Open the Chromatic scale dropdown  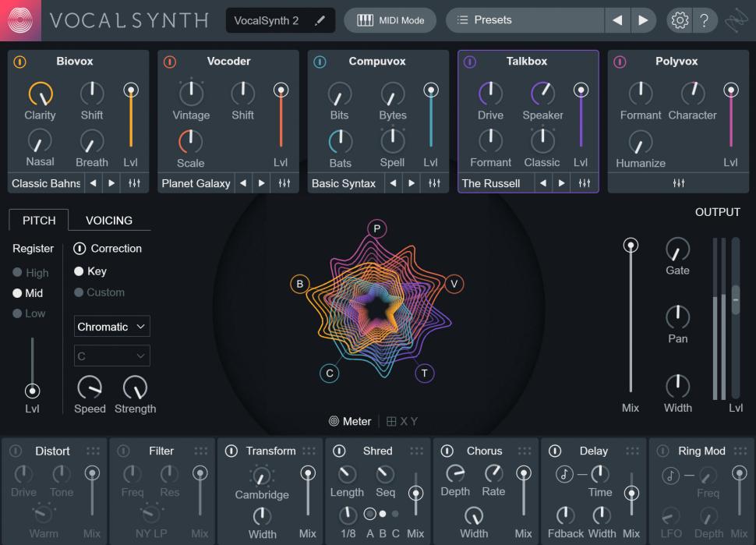tap(111, 326)
